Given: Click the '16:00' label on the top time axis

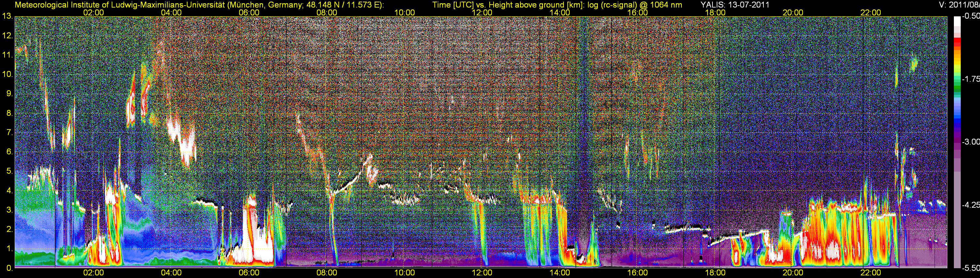Looking at the screenshot, I should [x=638, y=12].
